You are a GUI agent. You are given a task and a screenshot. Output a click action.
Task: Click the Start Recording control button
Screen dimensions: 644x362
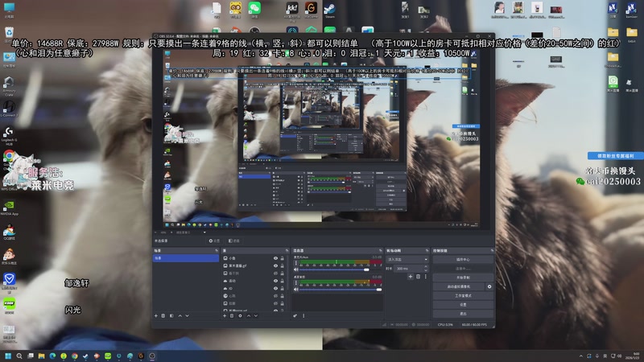pyautogui.click(x=463, y=278)
